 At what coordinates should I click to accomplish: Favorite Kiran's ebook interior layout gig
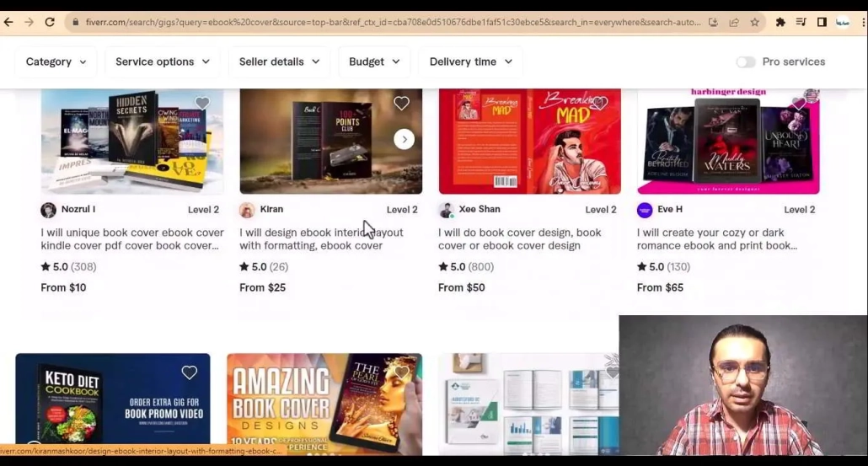(401, 104)
